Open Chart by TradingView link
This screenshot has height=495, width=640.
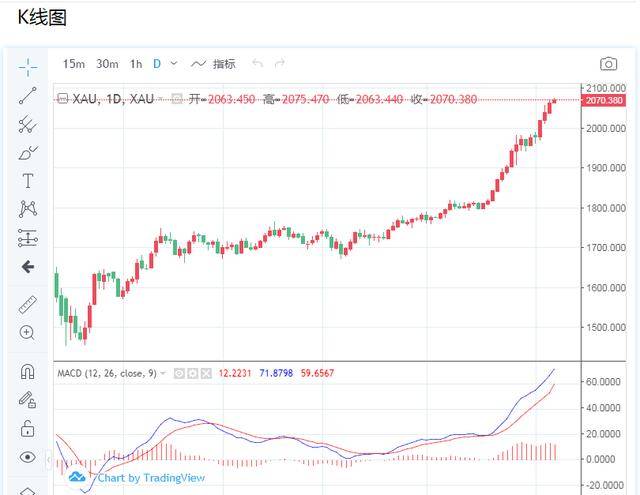(x=137, y=477)
